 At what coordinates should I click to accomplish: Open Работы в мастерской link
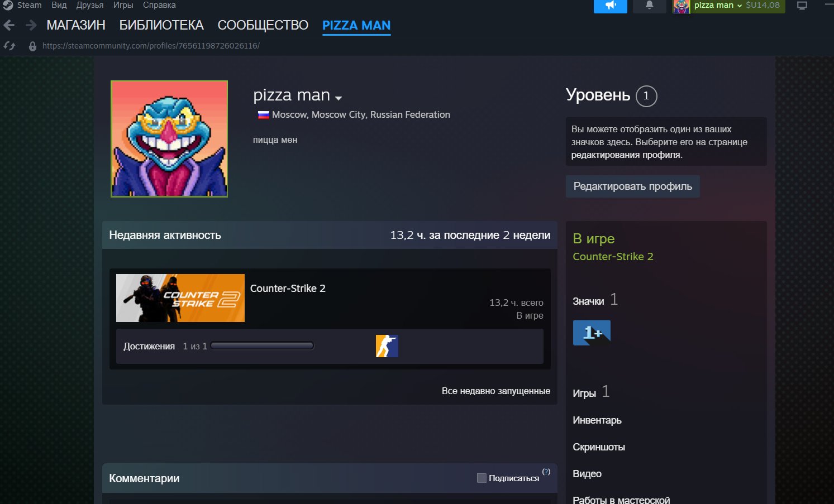(621, 500)
